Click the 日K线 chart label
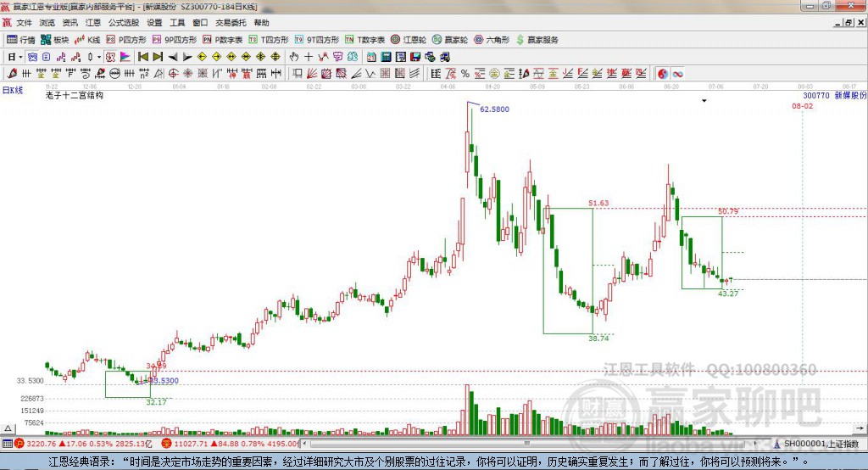The image size is (868, 470). point(13,90)
